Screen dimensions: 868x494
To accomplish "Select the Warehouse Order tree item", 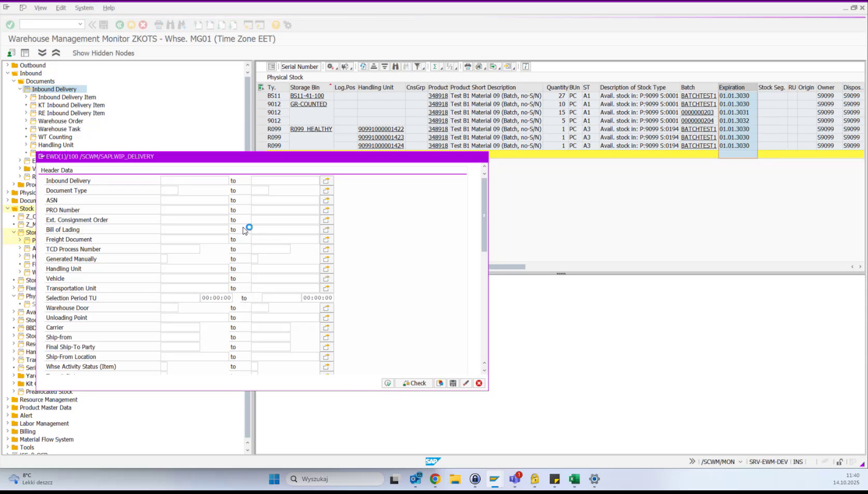I will (60, 121).
